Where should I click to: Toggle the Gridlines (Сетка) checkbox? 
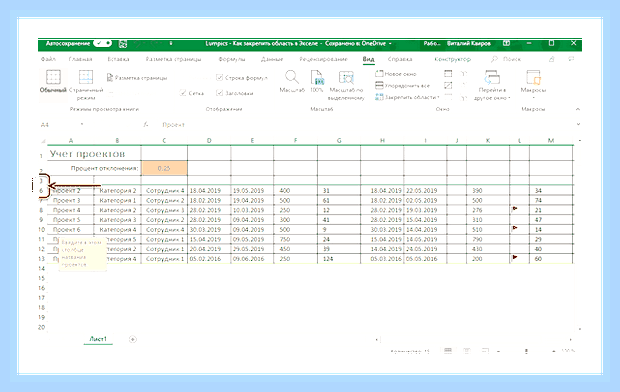click(183, 93)
